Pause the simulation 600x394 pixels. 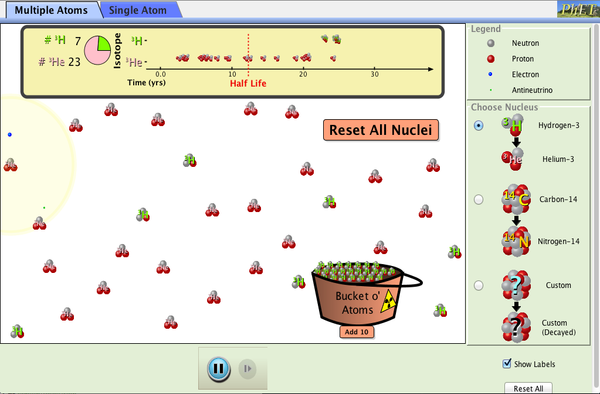218,368
